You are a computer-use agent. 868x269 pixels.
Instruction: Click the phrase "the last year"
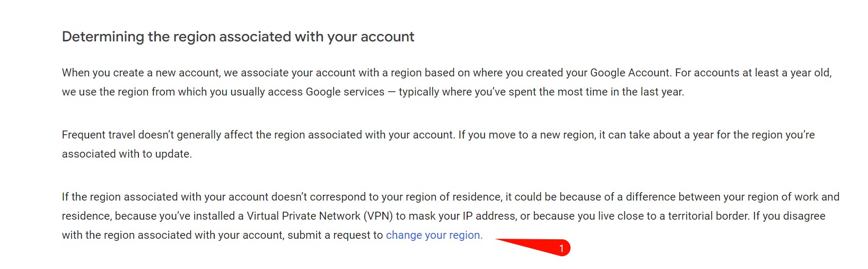(653, 92)
